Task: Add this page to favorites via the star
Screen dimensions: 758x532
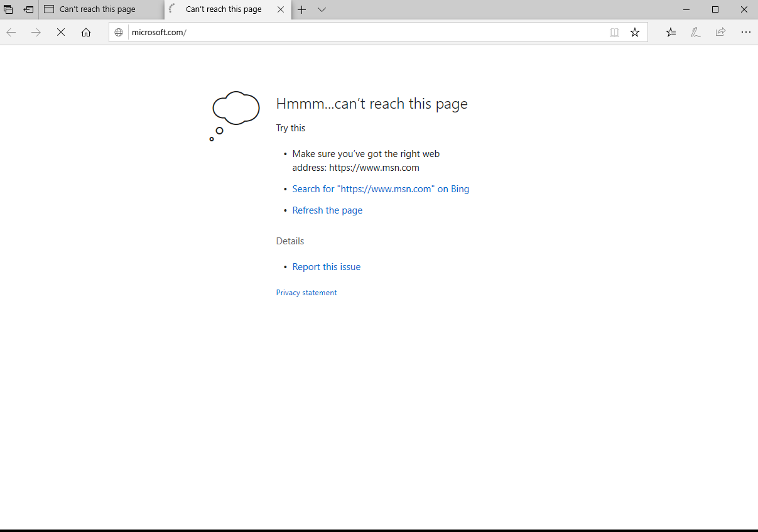Action: (x=634, y=32)
